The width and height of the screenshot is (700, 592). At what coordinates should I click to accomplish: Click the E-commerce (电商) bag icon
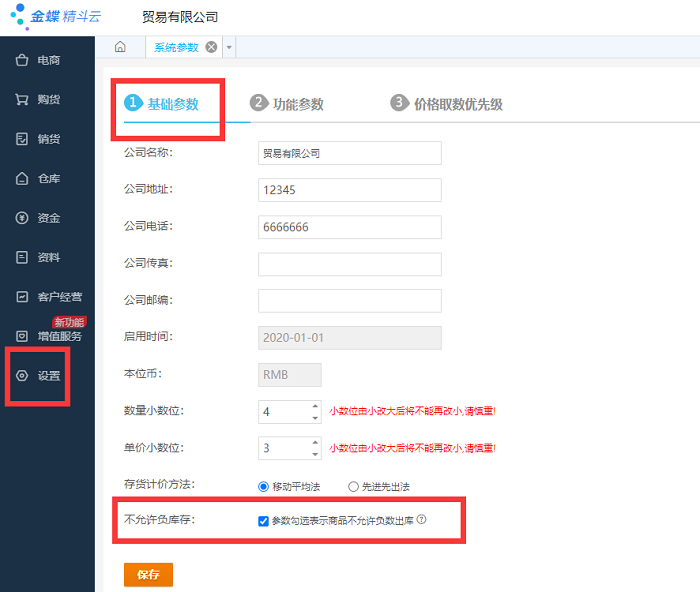(21, 61)
